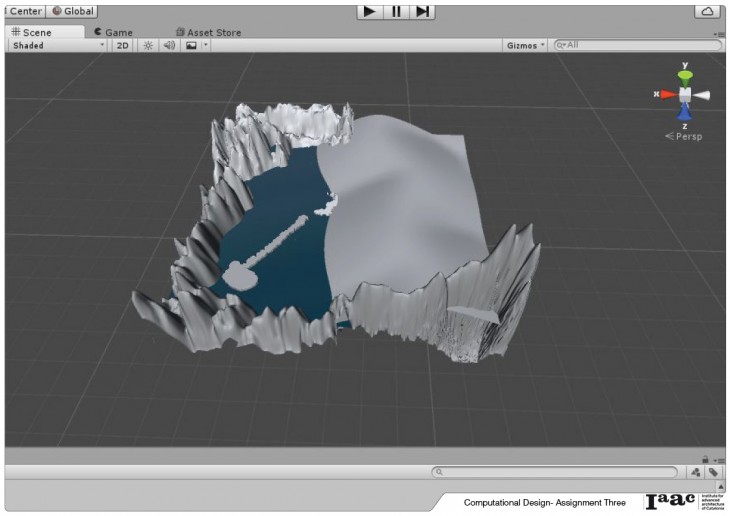Open the Shaded draw mode dropdown
730x516 pixels.
(57, 45)
